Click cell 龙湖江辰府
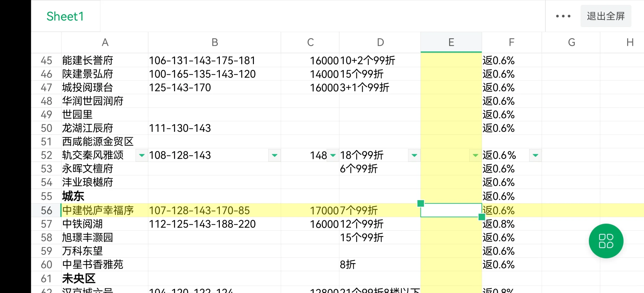 point(105,128)
